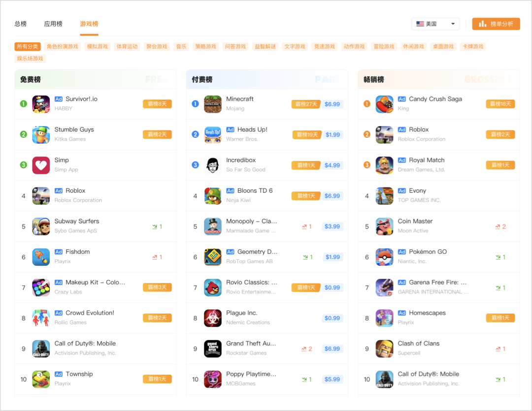Filter by 角色扮演游戏 category tag

click(63, 46)
